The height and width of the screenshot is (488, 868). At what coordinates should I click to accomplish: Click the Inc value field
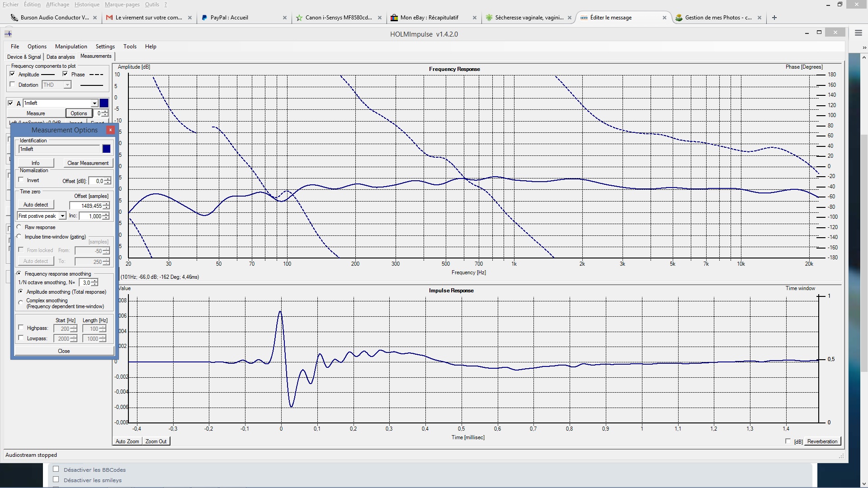coord(91,216)
